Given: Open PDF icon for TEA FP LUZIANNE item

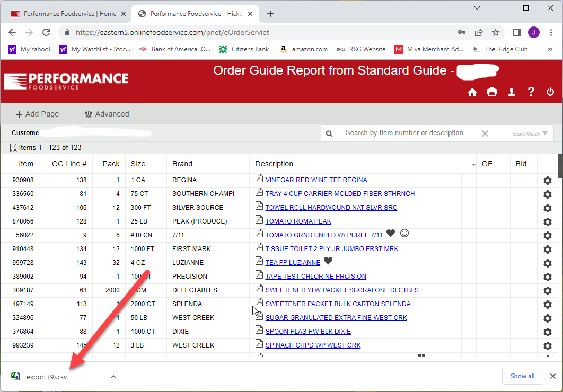Looking at the screenshot, I should [x=259, y=261].
